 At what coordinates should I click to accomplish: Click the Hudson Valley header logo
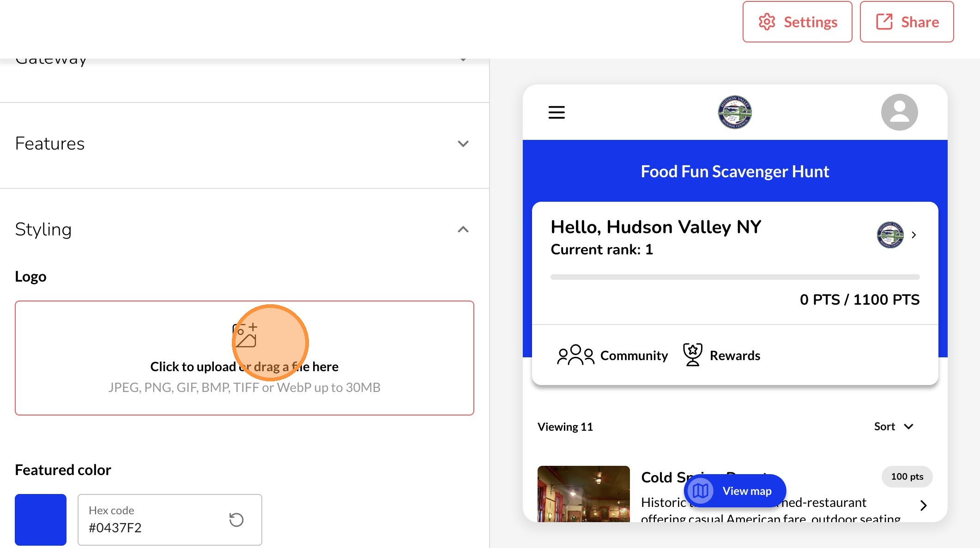pos(735,112)
